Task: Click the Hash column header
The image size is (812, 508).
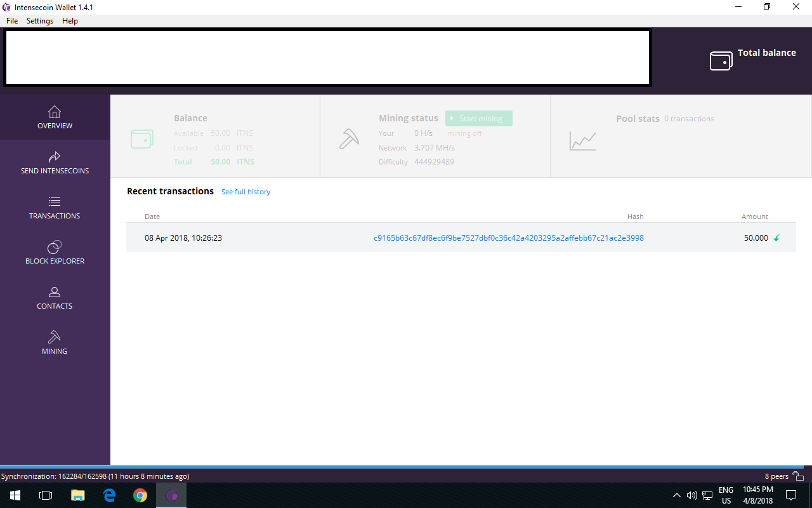Action: tap(636, 217)
